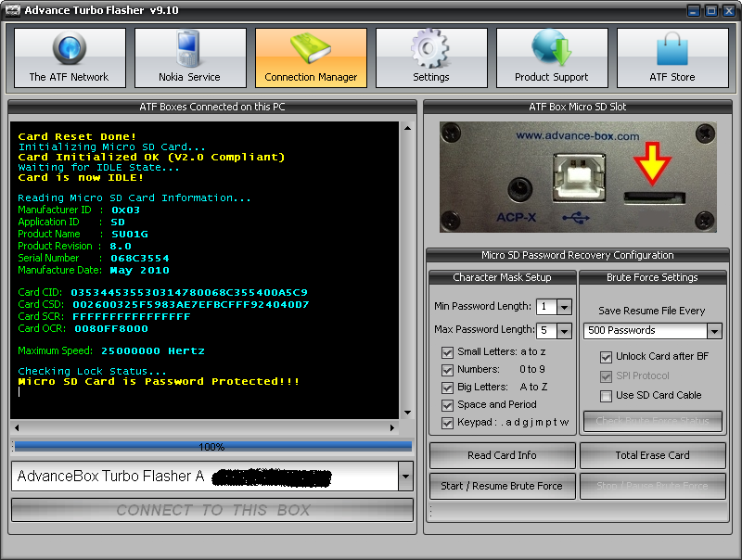Toggle Small Letters a to z checkbox
742x560 pixels.
point(447,352)
